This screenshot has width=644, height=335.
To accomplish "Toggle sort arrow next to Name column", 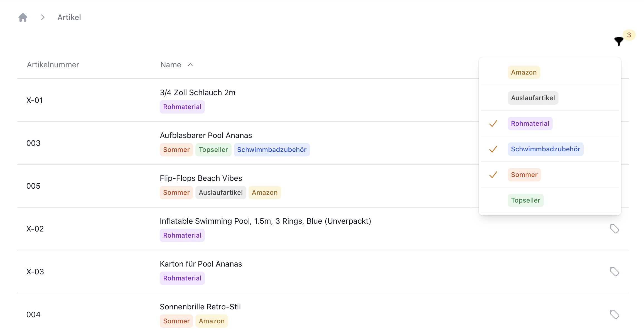I will 190,65.
